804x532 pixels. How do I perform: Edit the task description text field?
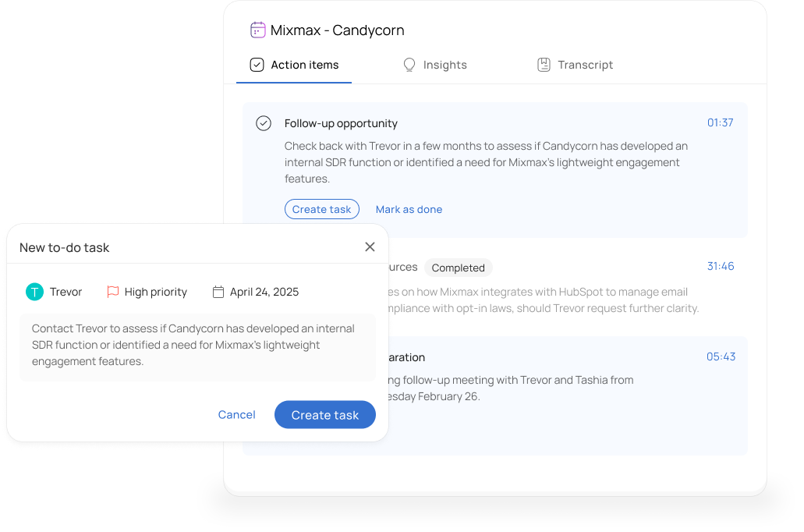coord(197,347)
